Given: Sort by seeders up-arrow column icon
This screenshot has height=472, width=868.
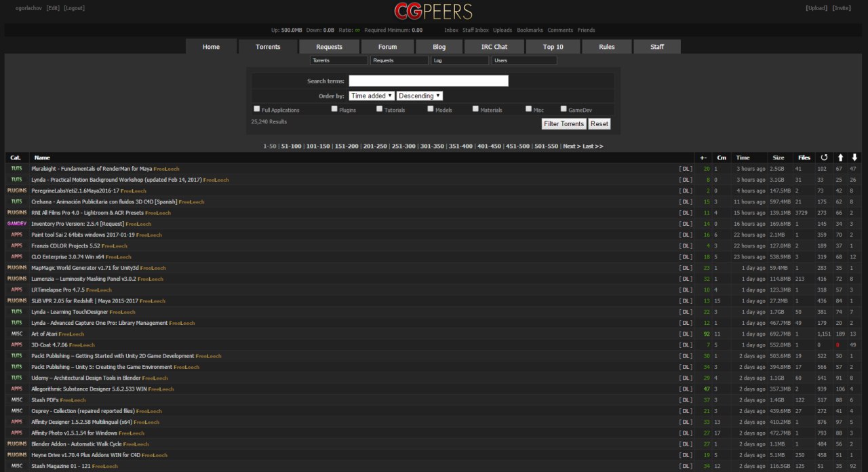Looking at the screenshot, I should (x=840, y=157).
